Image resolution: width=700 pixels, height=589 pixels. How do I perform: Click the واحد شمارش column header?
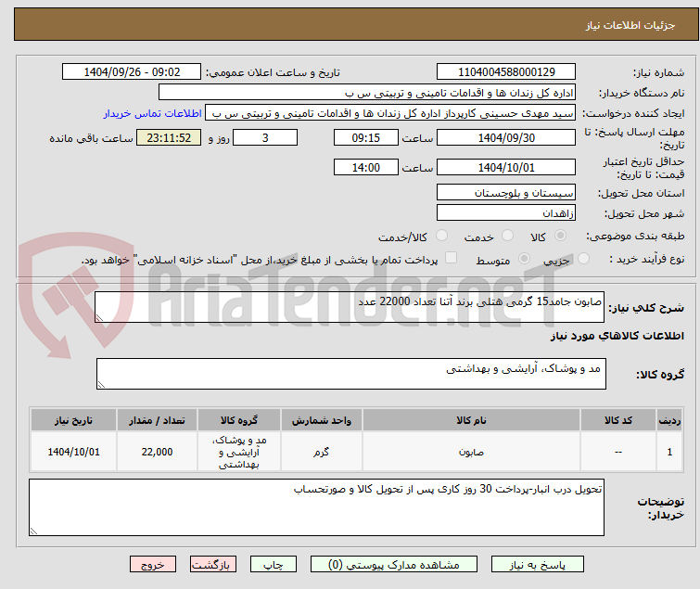coord(322,420)
